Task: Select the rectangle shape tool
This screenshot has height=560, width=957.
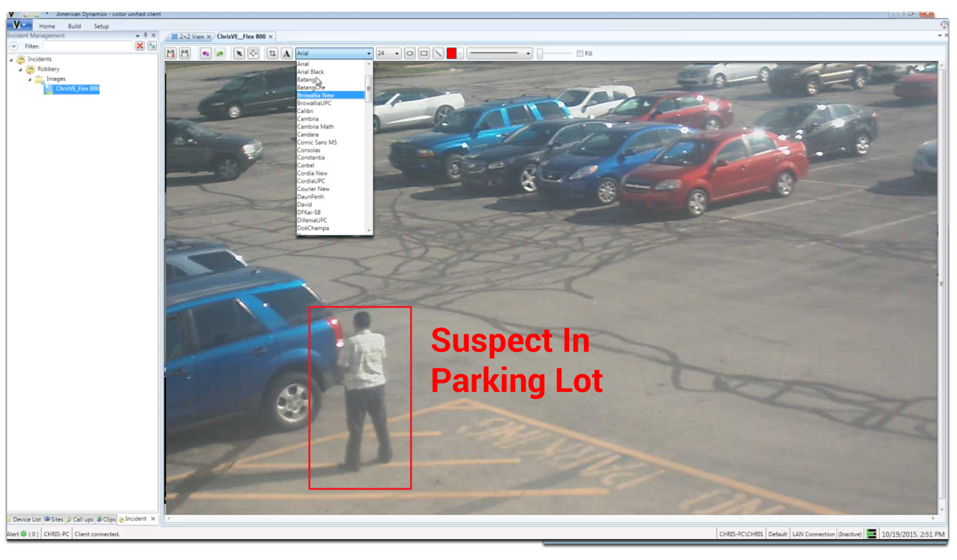Action: click(x=424, y=53)
